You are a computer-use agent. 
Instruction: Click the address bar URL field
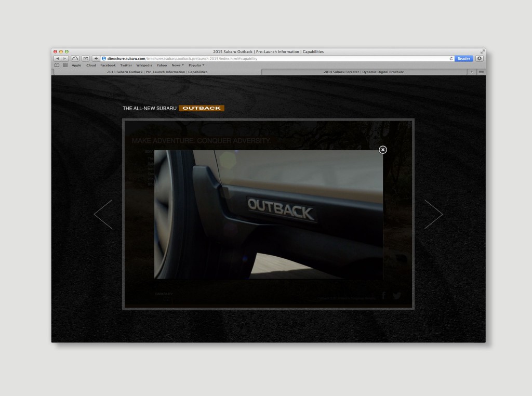pyautogui.click(x=277, y=59)
